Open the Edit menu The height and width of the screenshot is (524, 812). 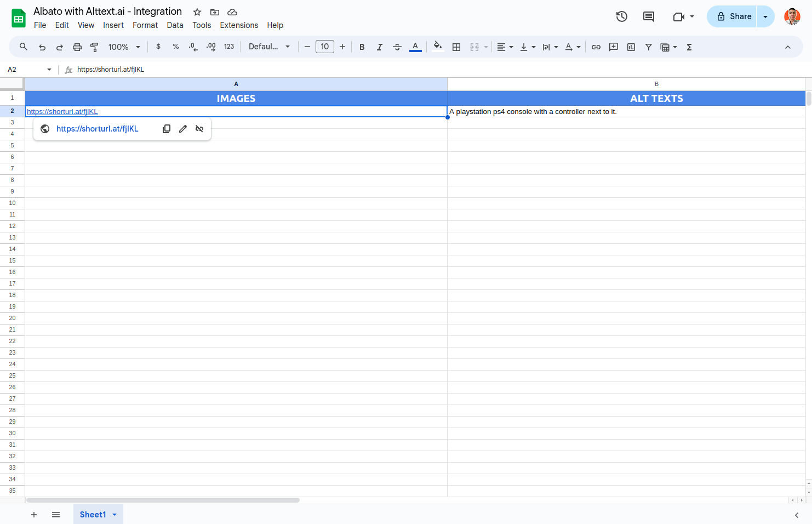[62, 25]
